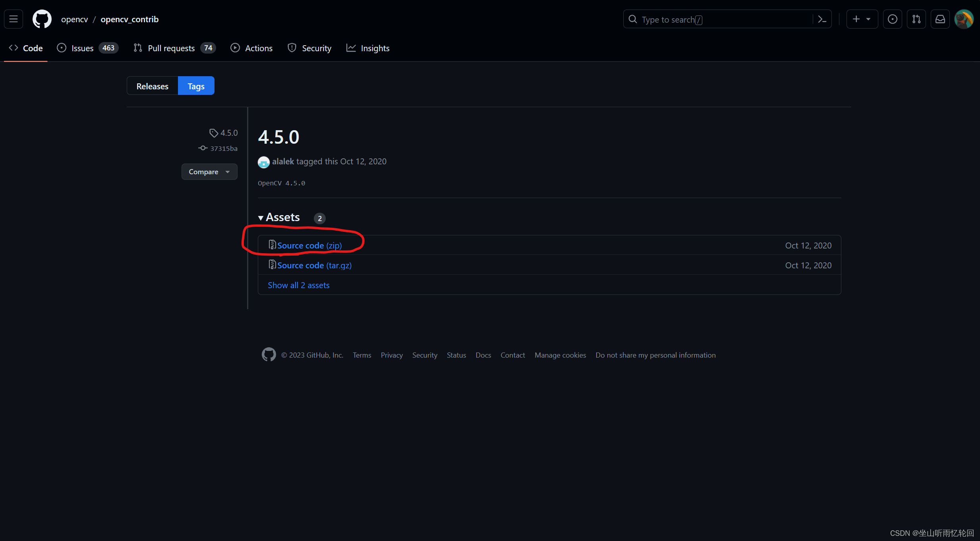980x541 pixels.
Task: Open commit 37315ba
Action: click(x=223, y=148)
